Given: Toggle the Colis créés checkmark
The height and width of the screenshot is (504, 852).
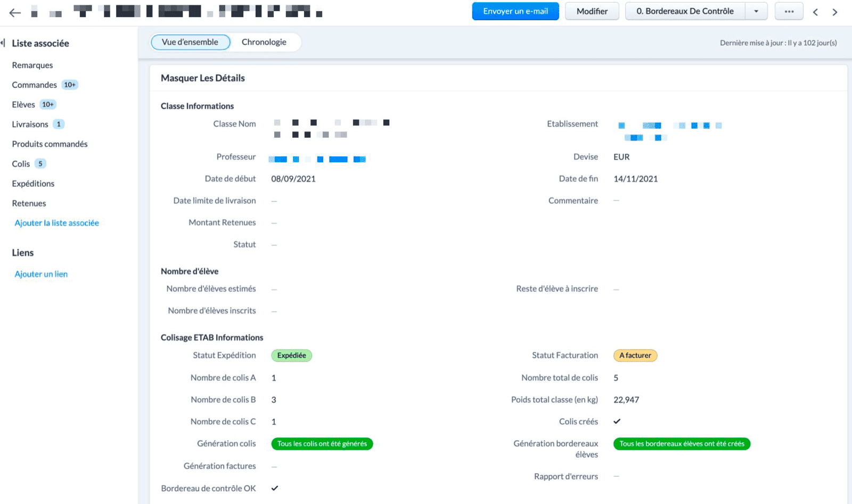Looking at the screenshot, I should 617,422.
